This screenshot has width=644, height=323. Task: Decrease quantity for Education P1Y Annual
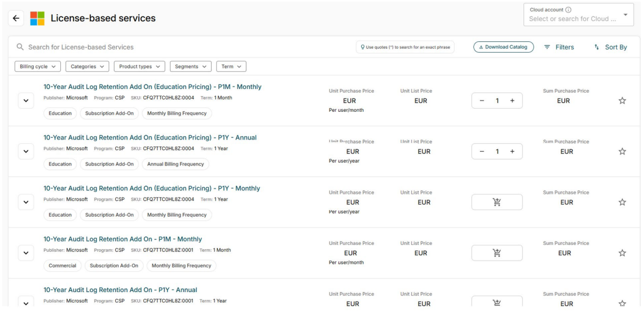[x=482, y=151]
